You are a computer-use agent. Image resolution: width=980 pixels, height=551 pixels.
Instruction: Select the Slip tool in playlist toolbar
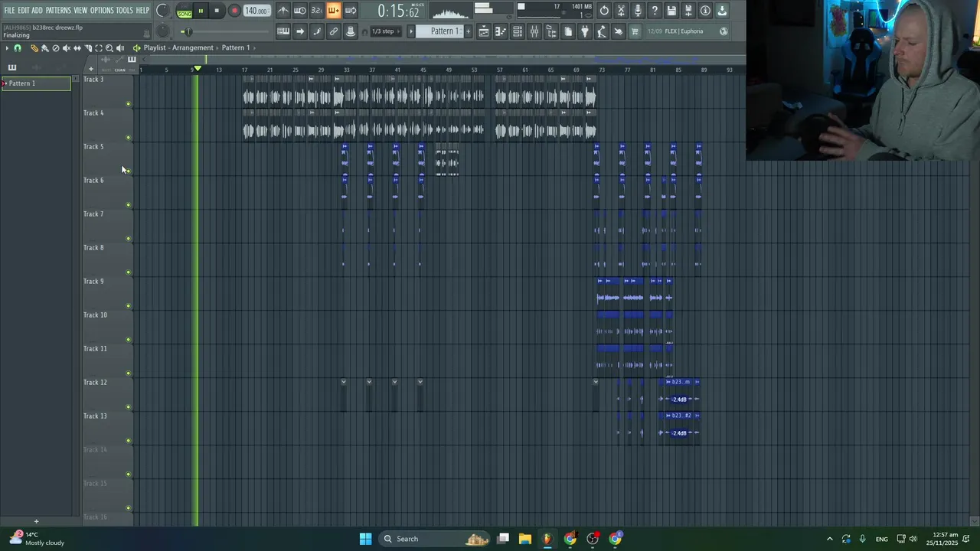77,47
